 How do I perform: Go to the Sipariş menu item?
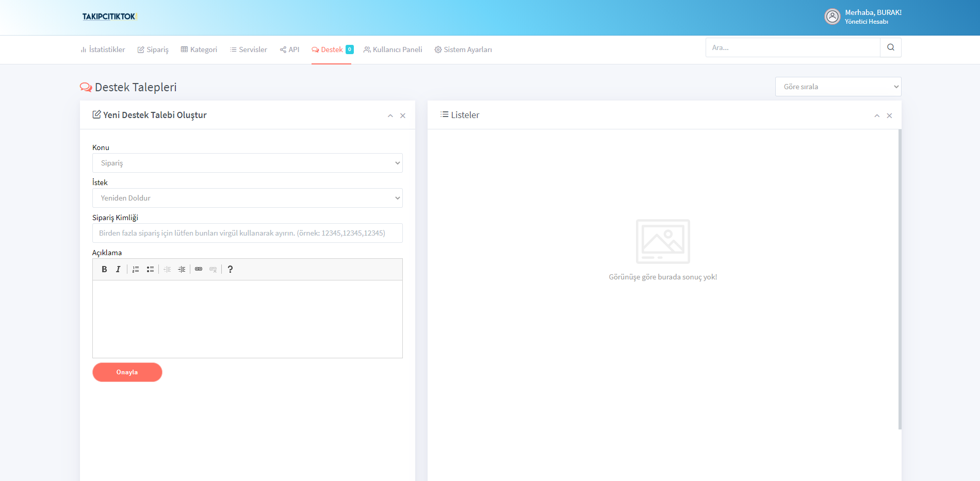coord(153,49)
